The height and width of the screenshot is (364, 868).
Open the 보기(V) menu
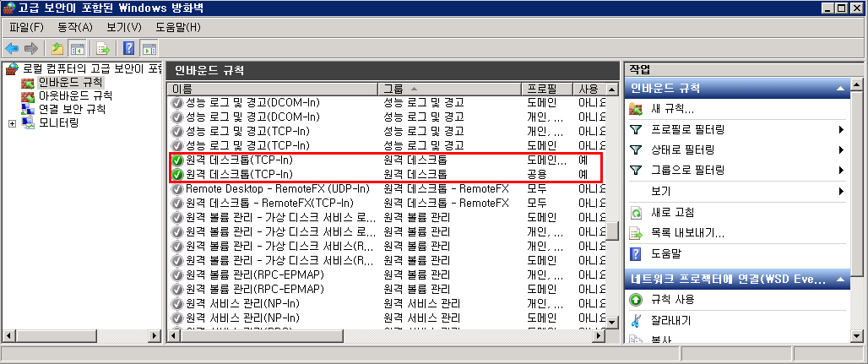(x=124, y=27)
